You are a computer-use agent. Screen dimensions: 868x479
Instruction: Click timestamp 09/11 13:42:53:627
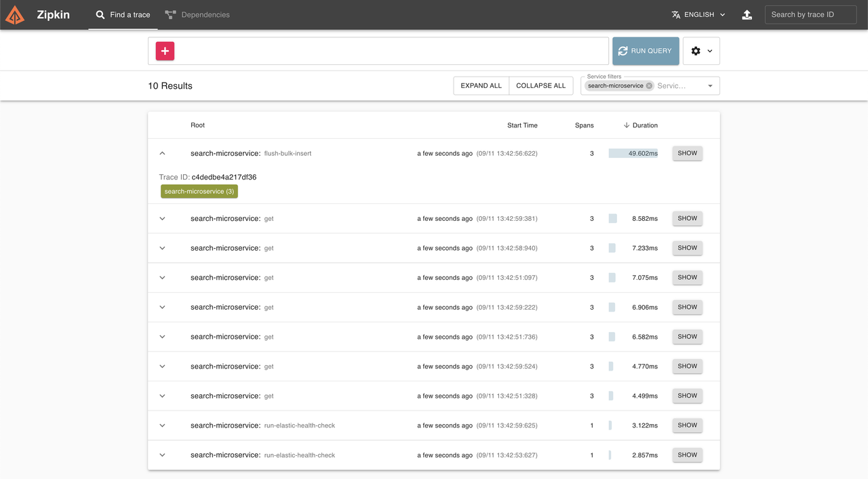tap(507, 455)
